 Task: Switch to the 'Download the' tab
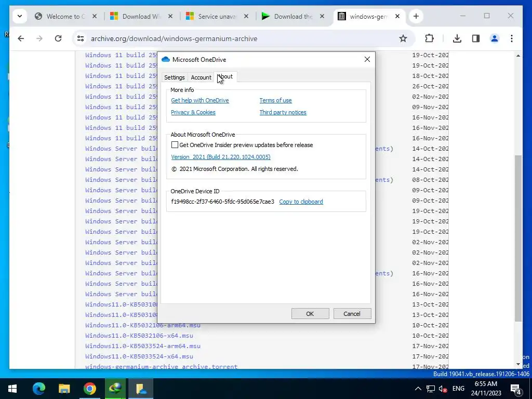pos(294,16)
